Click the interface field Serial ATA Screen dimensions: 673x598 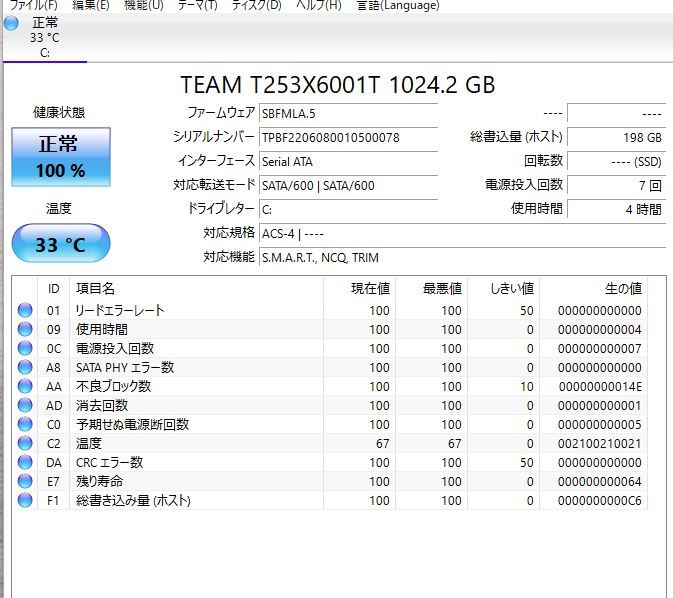[349, 162]
